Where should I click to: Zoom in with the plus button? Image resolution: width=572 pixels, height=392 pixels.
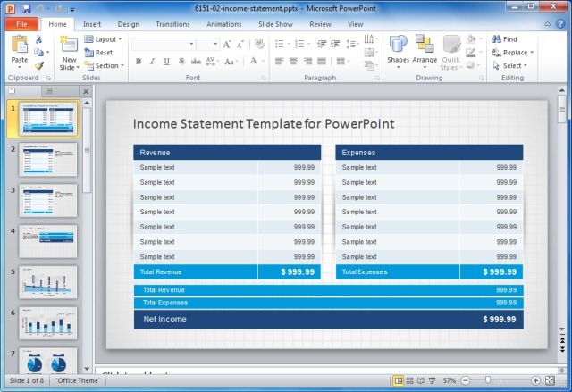(x=535, y=380)
